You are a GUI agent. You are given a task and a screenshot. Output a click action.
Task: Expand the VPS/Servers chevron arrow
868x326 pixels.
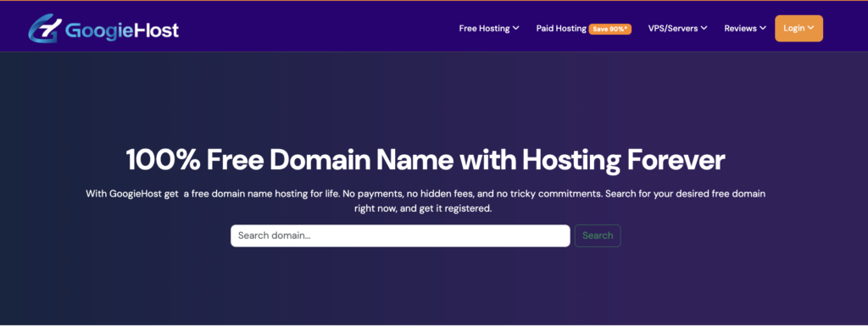pos(704,28)
